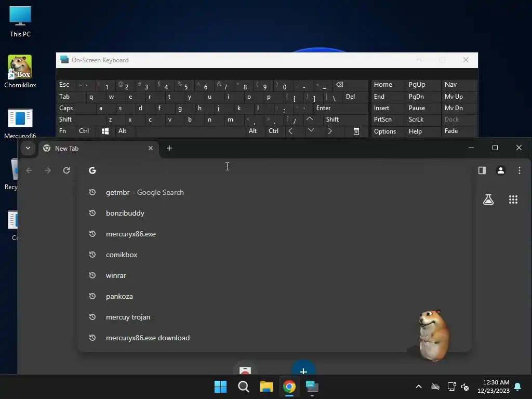
Task: Click the Mv Up key
Action: [459, 97]
